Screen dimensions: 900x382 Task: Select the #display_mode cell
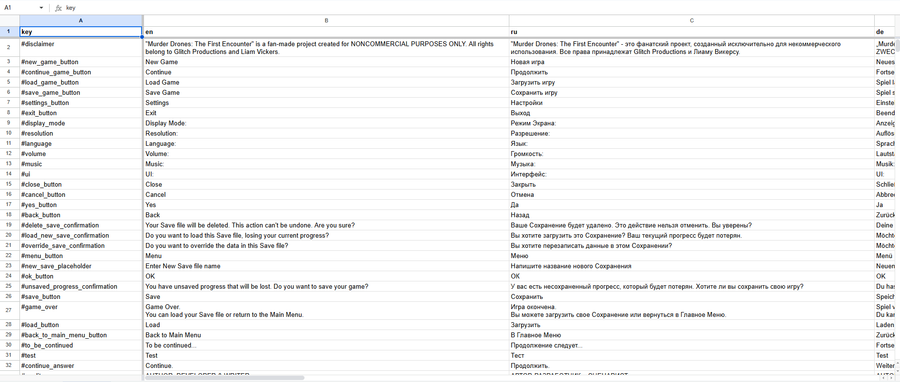pyautogui.click(x=81, y=123)
